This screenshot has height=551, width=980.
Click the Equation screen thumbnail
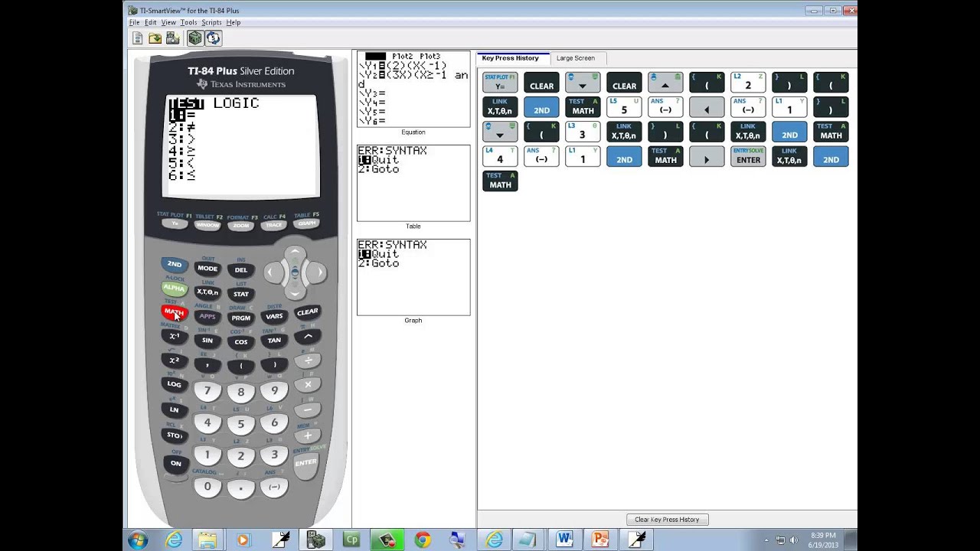(x=413, y=89)
